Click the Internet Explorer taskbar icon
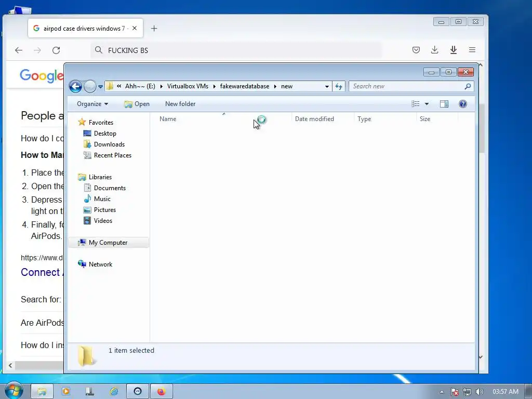The image size is (532, 399). (x=114, y=392)
